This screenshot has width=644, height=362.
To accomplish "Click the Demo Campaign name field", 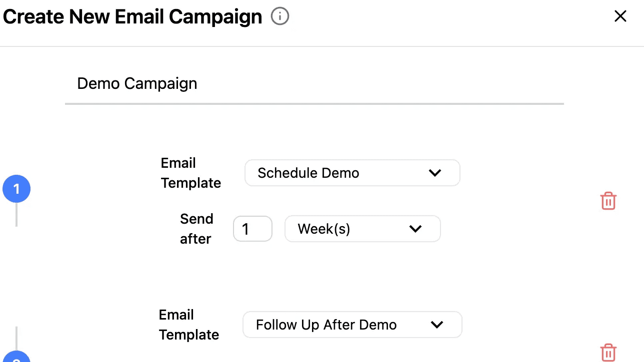I will 314,84.
